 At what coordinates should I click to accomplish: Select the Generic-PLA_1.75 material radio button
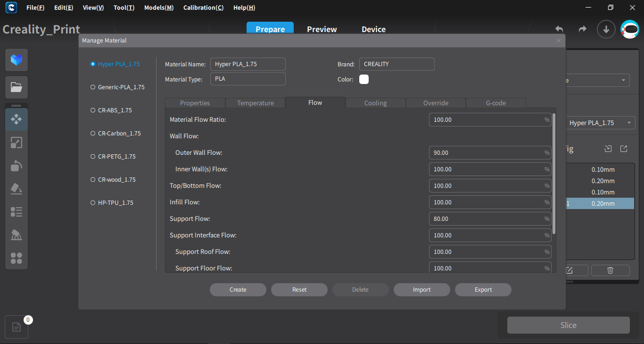point(93,87)
